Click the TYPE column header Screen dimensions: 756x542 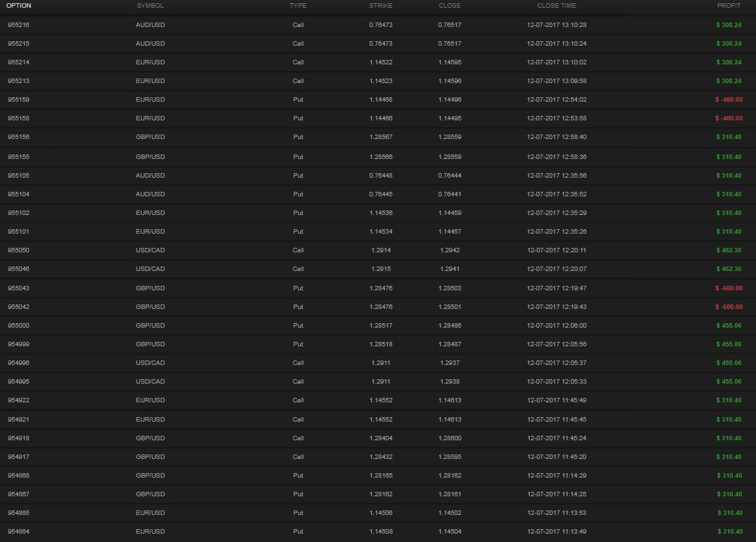pyautogui.click(x=298, y=6)
